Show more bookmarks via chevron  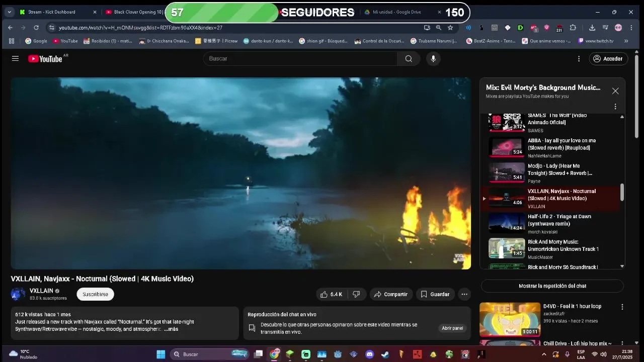(x=626, y=41)
